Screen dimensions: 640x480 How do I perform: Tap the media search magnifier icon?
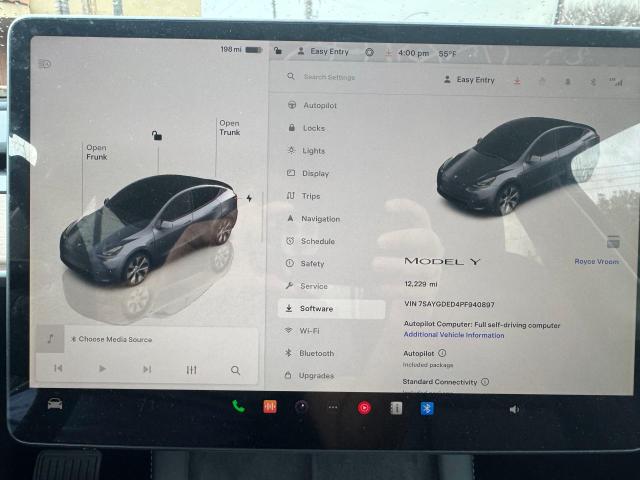coord(236,371)
